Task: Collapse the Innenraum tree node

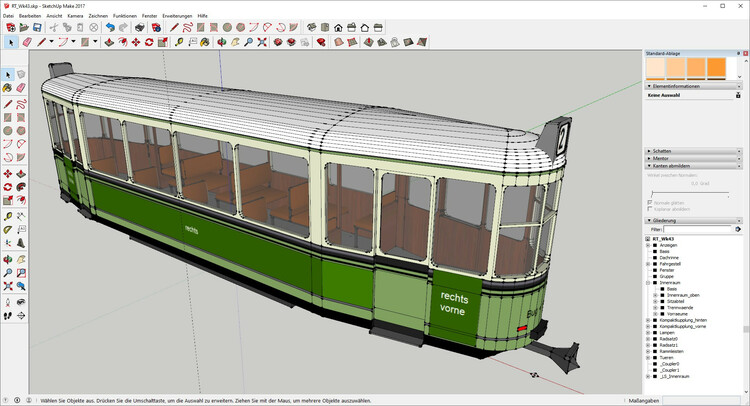Action: point(648,283)
